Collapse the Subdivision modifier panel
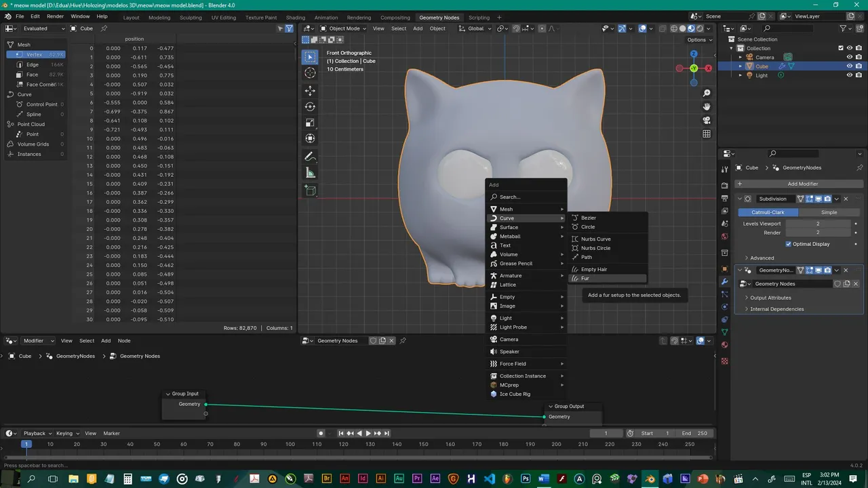The height and width of the screenshot is (488, 868). tap(740, 199)
